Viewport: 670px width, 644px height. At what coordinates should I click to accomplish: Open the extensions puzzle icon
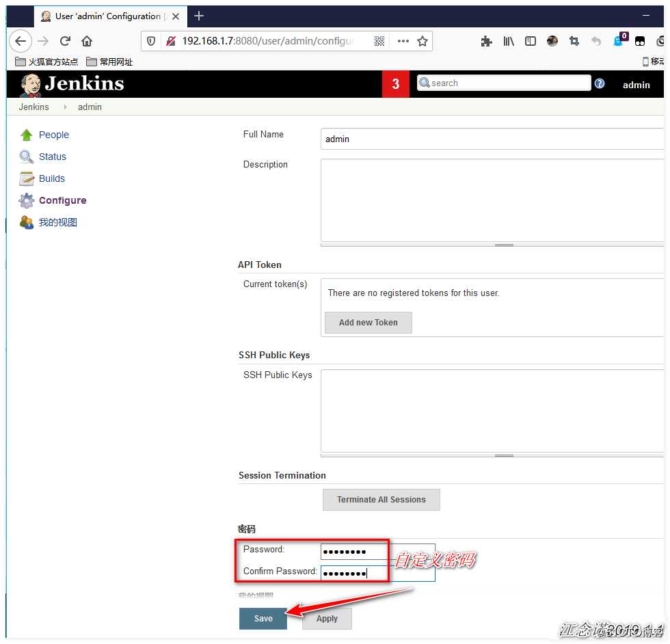(486, 41)
